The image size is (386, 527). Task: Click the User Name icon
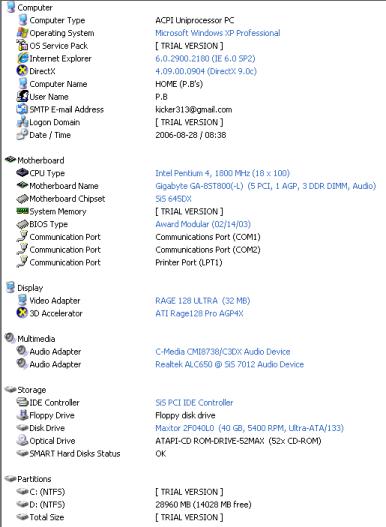[22, 96]
